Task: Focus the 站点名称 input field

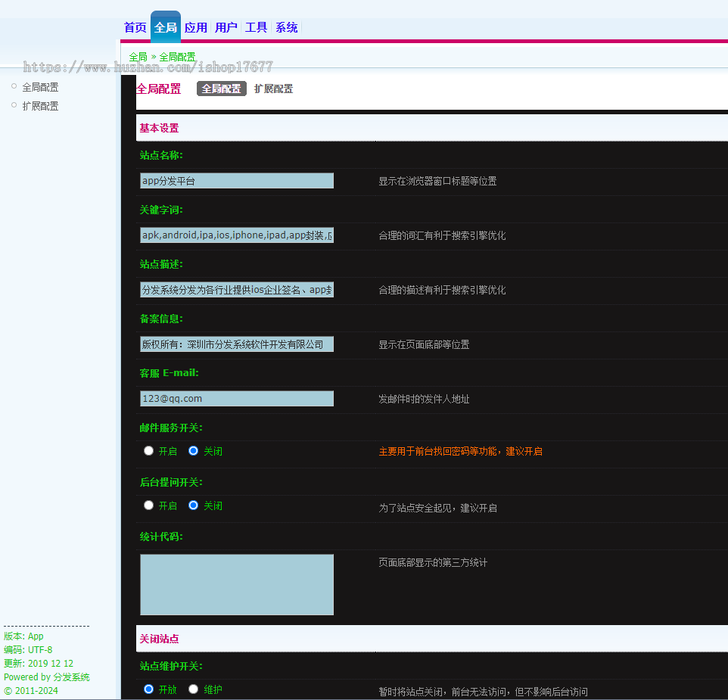Action: pos(237,181)
